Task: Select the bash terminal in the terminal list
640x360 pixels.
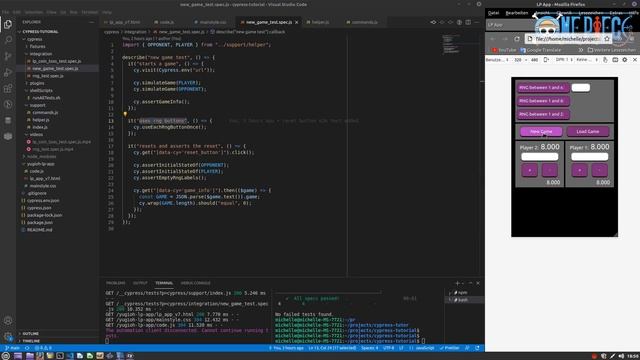Action: [463, 300]
